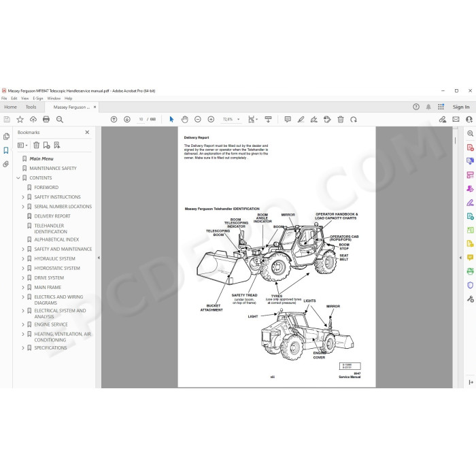This screenshot has height=476, width=476.
Task: Open the Edit menu
Action: click(x=14, y=99)
